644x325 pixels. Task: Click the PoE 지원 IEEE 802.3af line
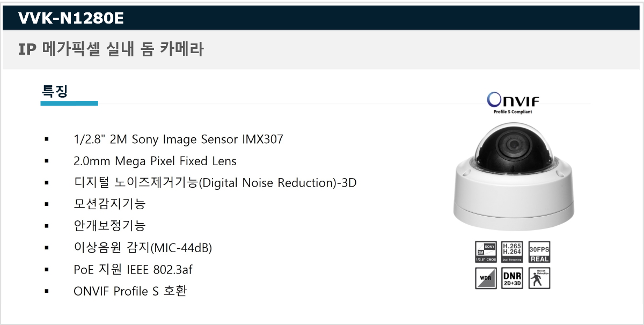(x=133, y=269)
